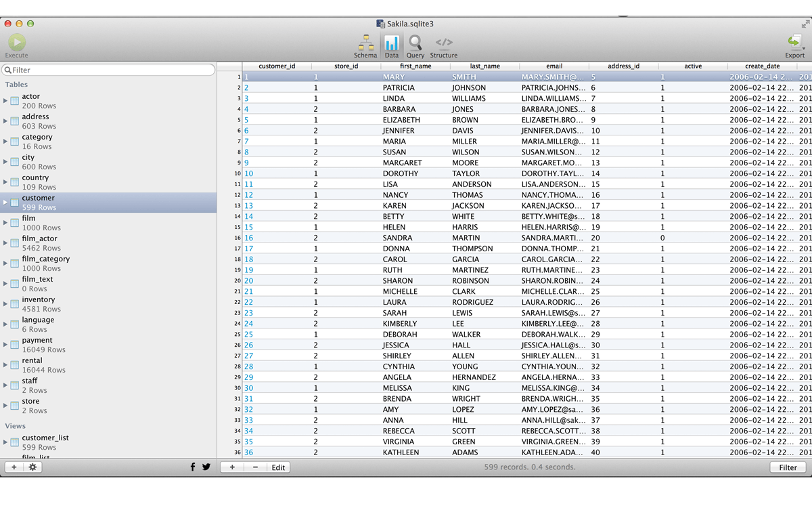Open the Structure code icon

[x=444, y=42]
